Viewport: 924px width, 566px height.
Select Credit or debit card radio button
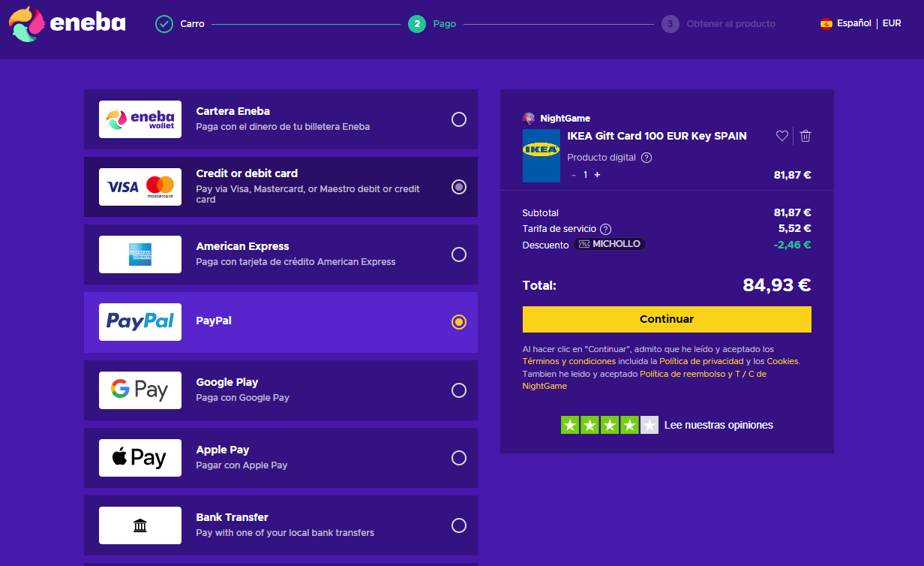[x=459, y=187]
